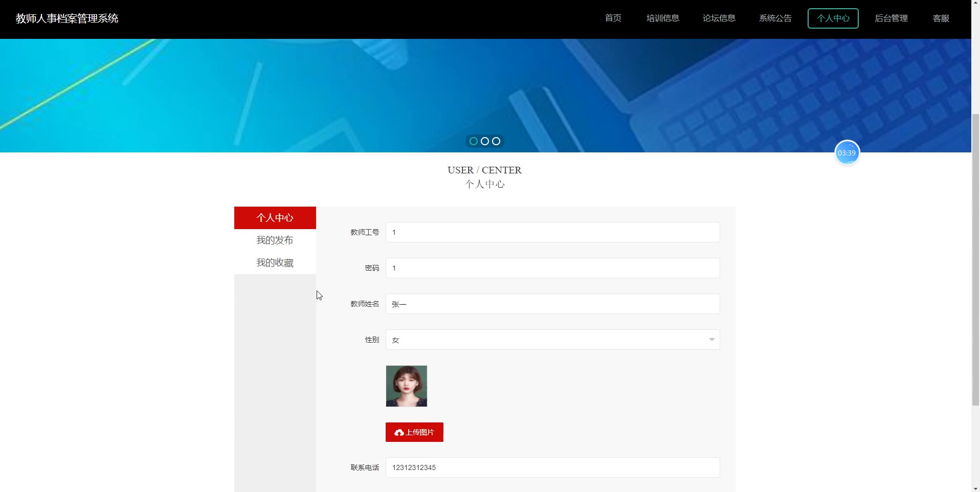Open 我的发布 in the sidebar
The width and height of the screenshot is (980, 492).
275,240
